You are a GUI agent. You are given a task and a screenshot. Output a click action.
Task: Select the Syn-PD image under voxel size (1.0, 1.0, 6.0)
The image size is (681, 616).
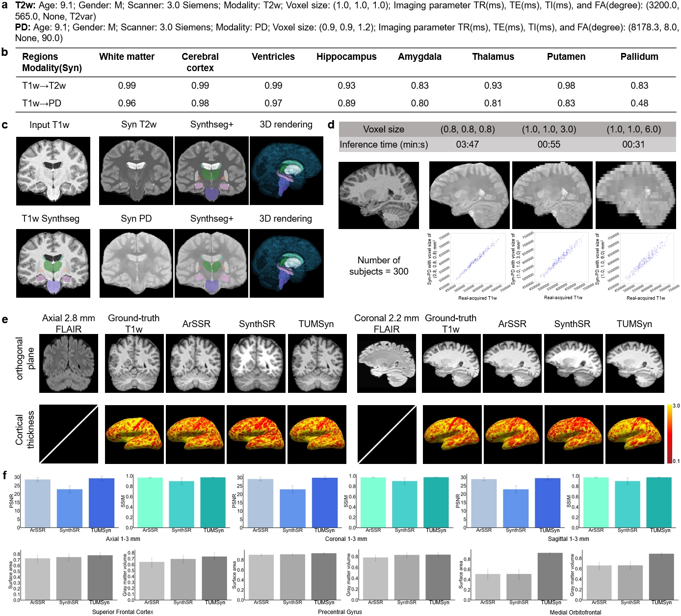pyautogui.click(x=636, y=195)
